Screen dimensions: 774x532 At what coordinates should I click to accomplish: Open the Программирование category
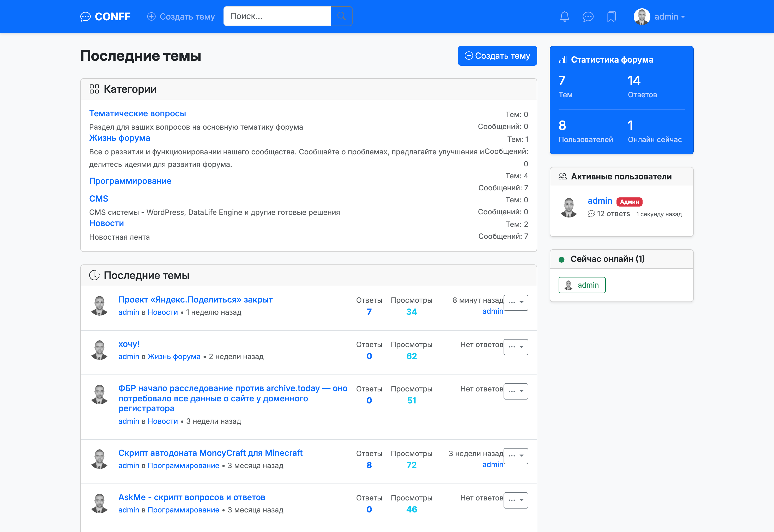(x=130, y=181)
